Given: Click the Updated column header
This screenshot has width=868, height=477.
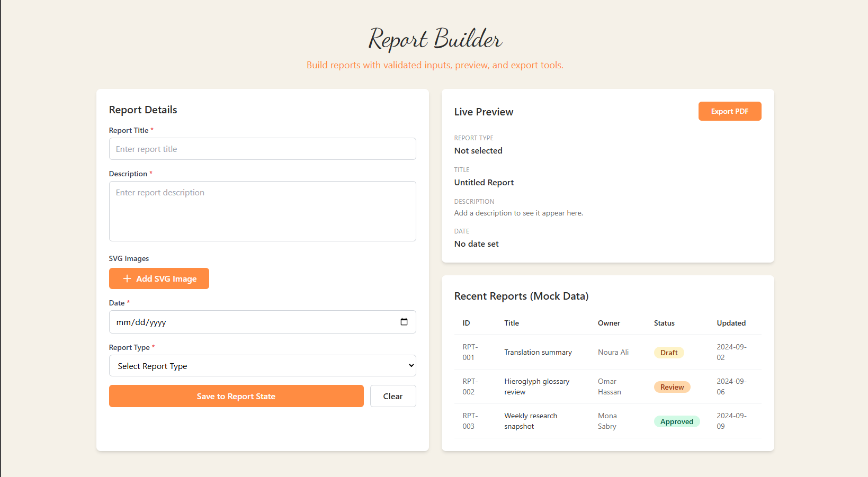Looking at the screenshot, I should tap(731, 323).
